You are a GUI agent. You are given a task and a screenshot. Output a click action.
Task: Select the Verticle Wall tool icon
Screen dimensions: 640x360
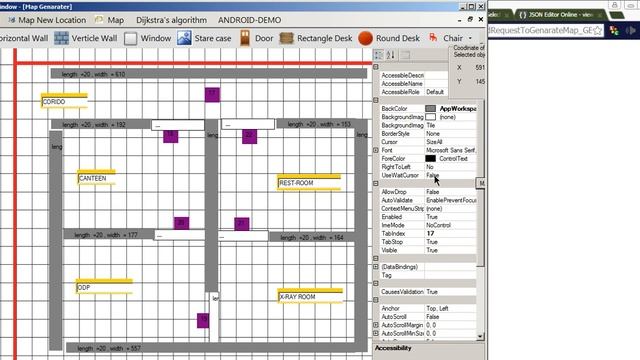61,38
